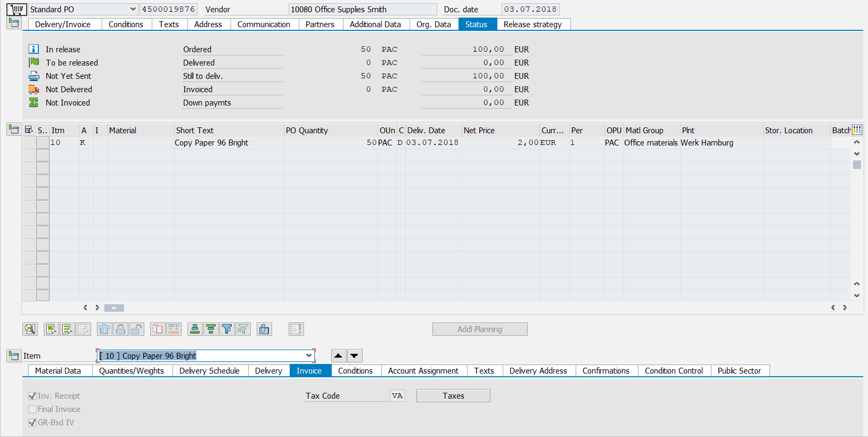868x437 pixels.
Task: Click the sort descending toolbar icon
Action: click(x=211, y=329)
